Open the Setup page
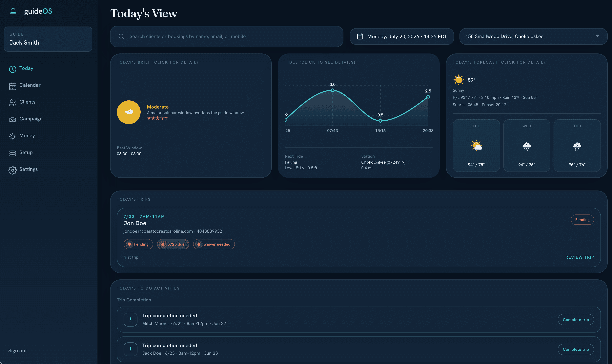 tap(26, 152)
